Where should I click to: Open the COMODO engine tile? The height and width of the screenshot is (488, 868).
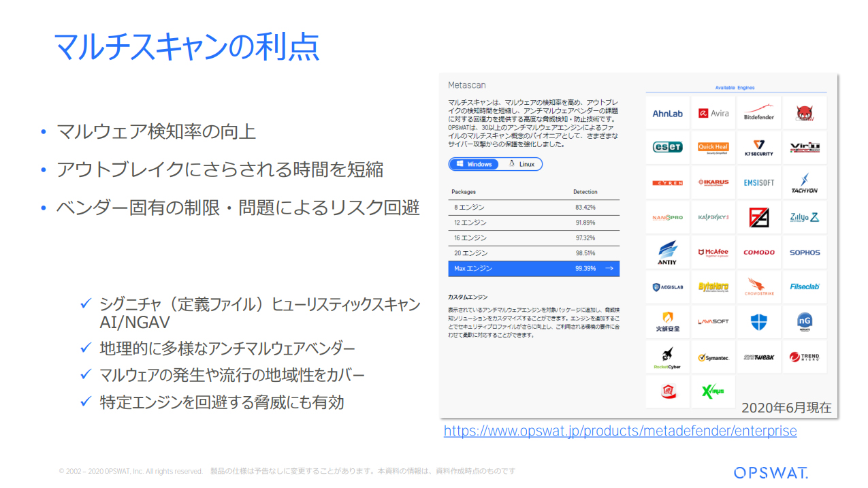[x=758, y=252]
